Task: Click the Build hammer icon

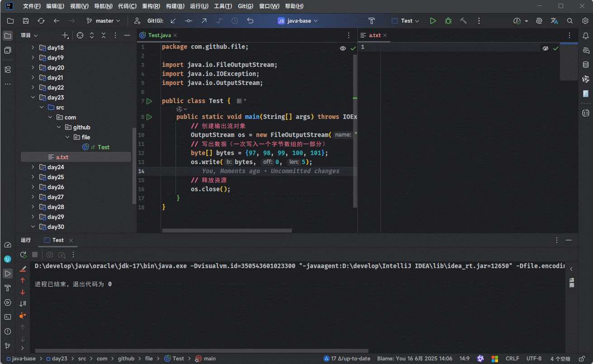Action: click(x=463, y=21)
